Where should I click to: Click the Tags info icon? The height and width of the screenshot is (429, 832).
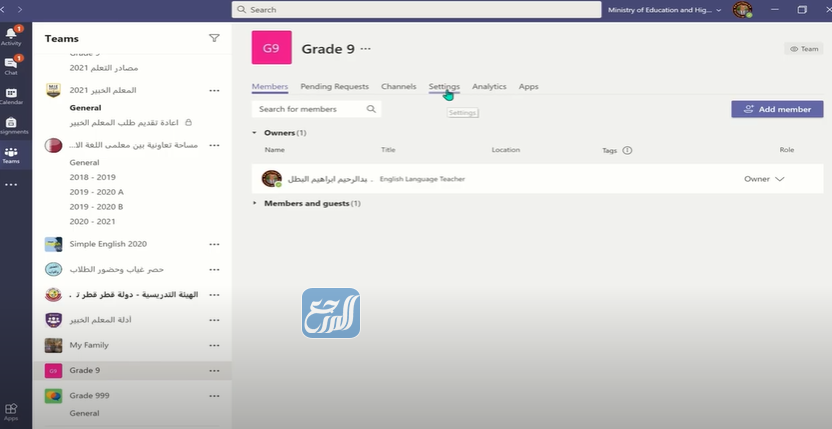(627, 150)
